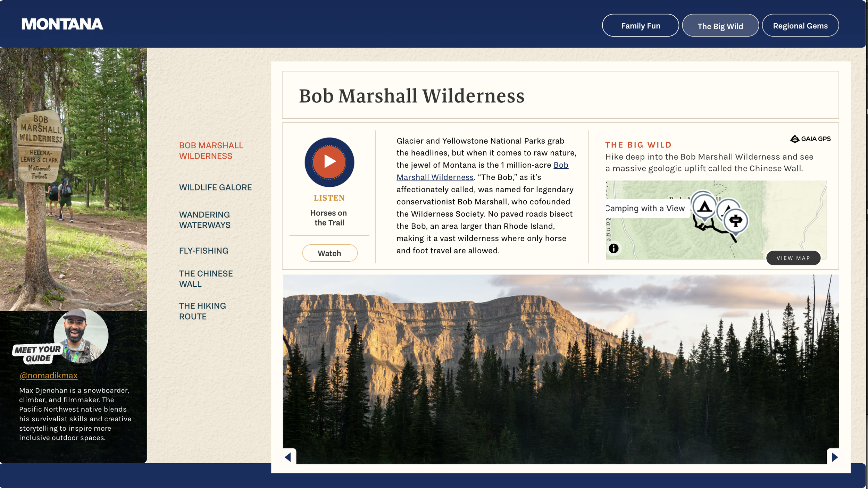868x489 pixels.
Task: Advance to next slide arrow
Action: [835, 457]
